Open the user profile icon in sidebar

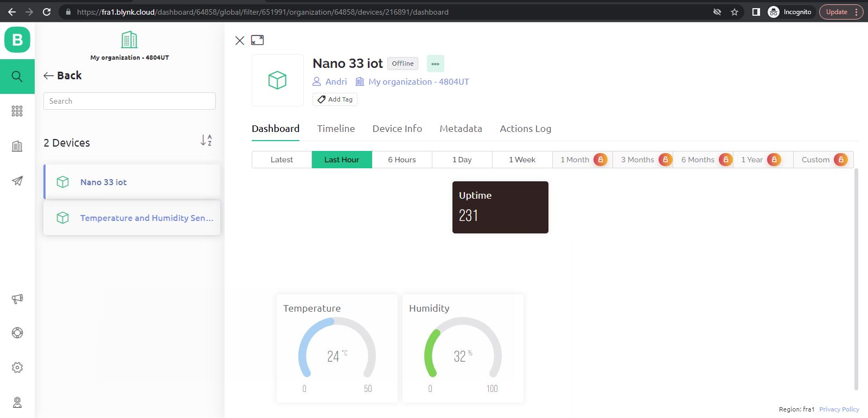click(17, 402)
